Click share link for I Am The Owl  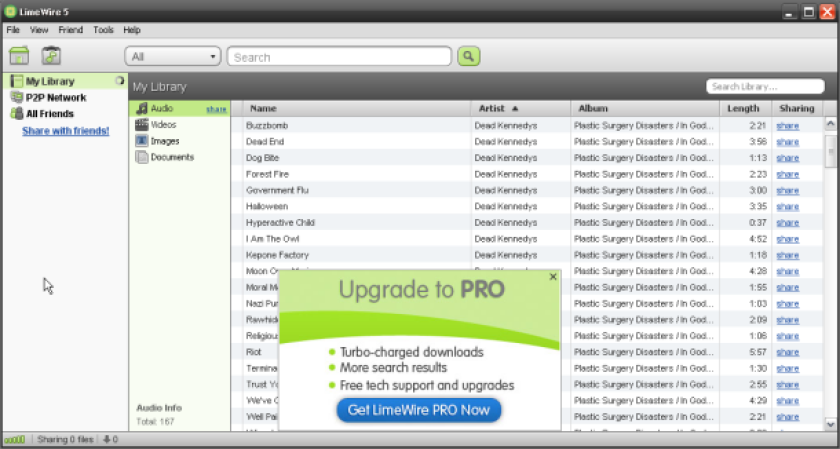tap(788, 239)
